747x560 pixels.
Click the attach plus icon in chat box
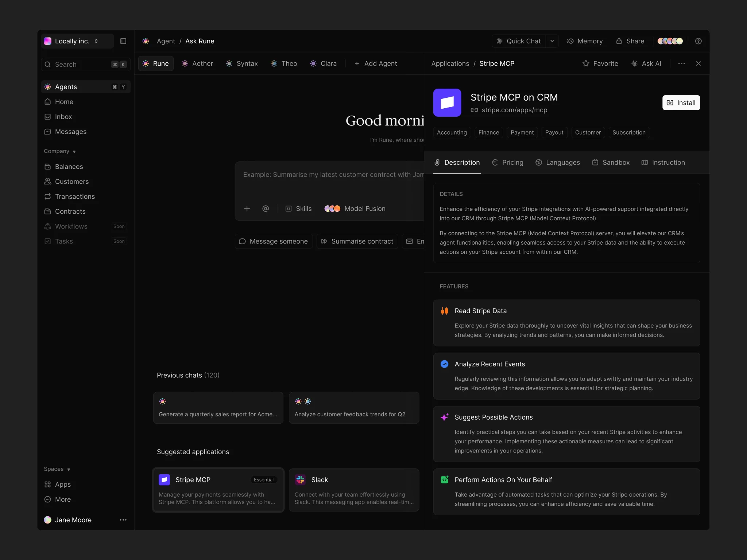[247, 209]
